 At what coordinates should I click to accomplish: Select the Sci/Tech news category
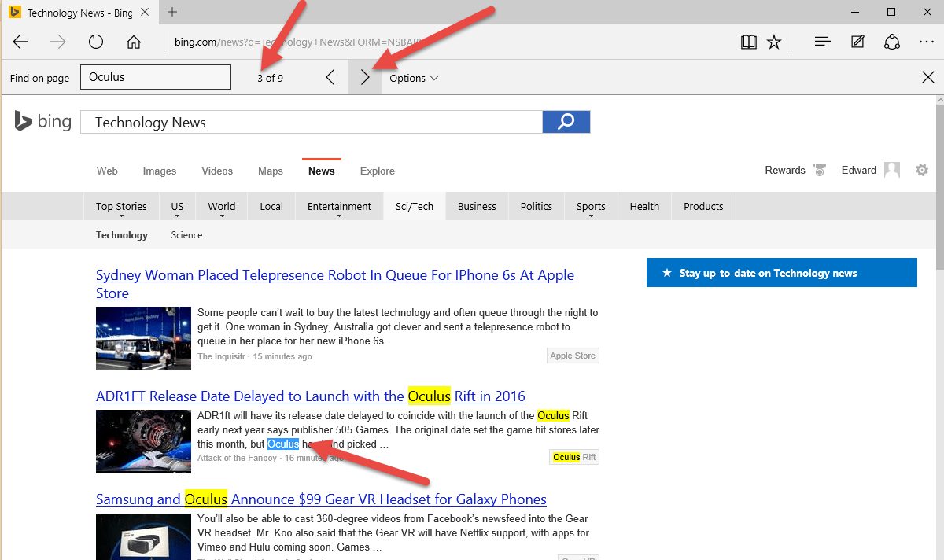(415, 206)
